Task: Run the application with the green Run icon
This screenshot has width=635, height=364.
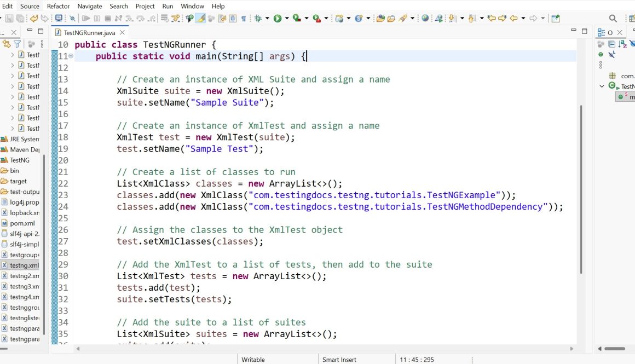Action: coord(277,18)
